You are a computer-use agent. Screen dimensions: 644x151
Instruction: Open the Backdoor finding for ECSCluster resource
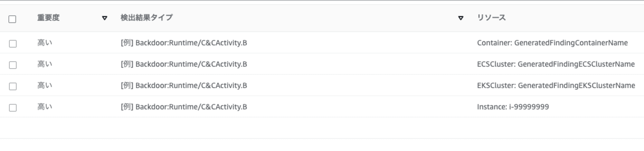184,64
